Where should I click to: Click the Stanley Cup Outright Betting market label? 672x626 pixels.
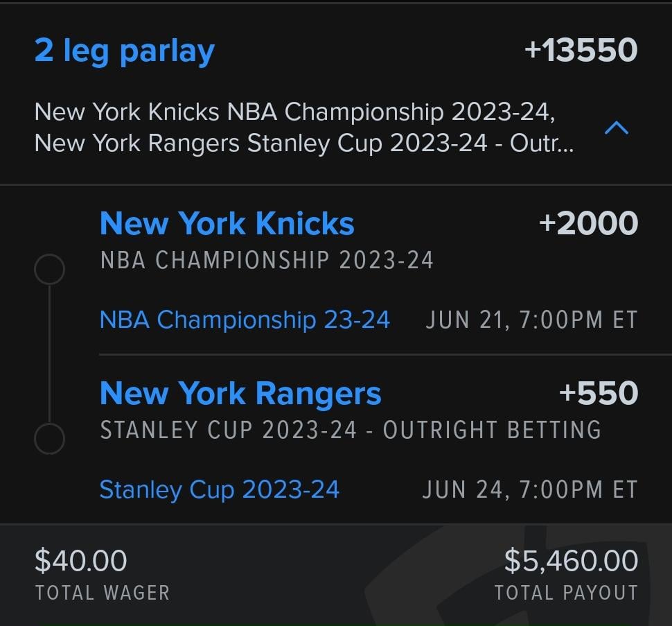(x=351, y=430)
